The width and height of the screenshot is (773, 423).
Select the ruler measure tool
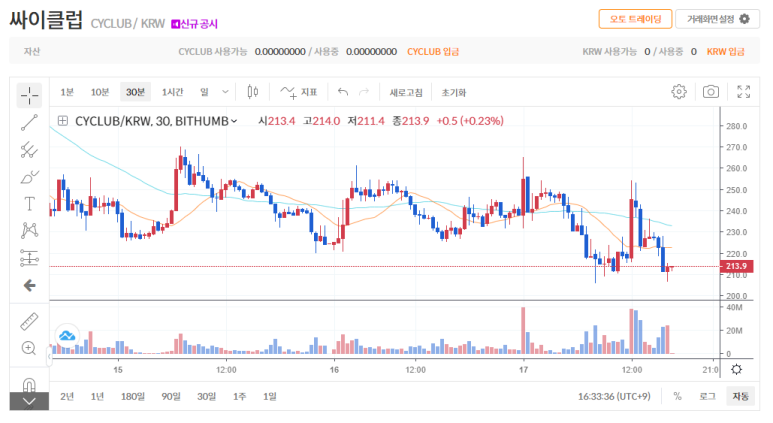[x=29, y=321]
